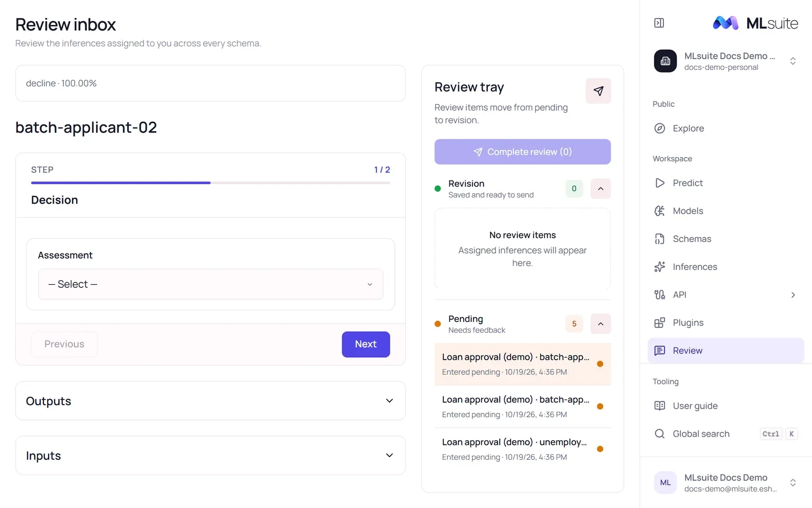Screen dimensions: 812x508
Task: Open Models brain icon
Action: (660, 211)
